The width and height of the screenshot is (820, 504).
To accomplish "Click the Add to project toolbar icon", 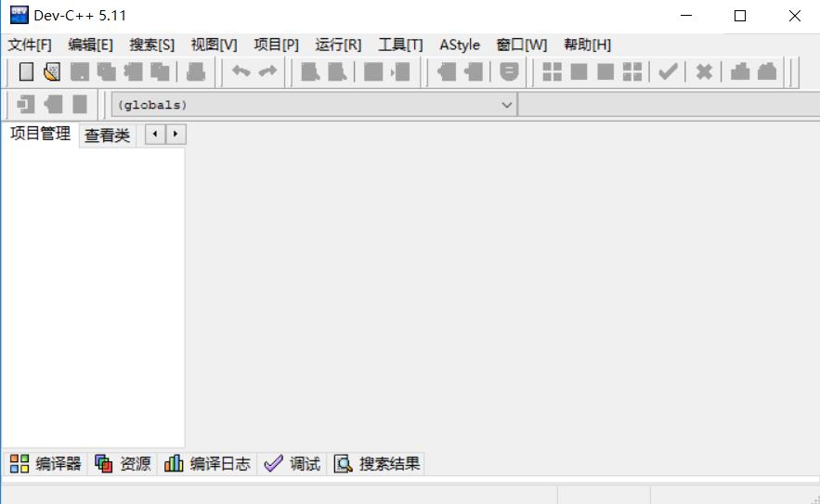I will point(446,71).
